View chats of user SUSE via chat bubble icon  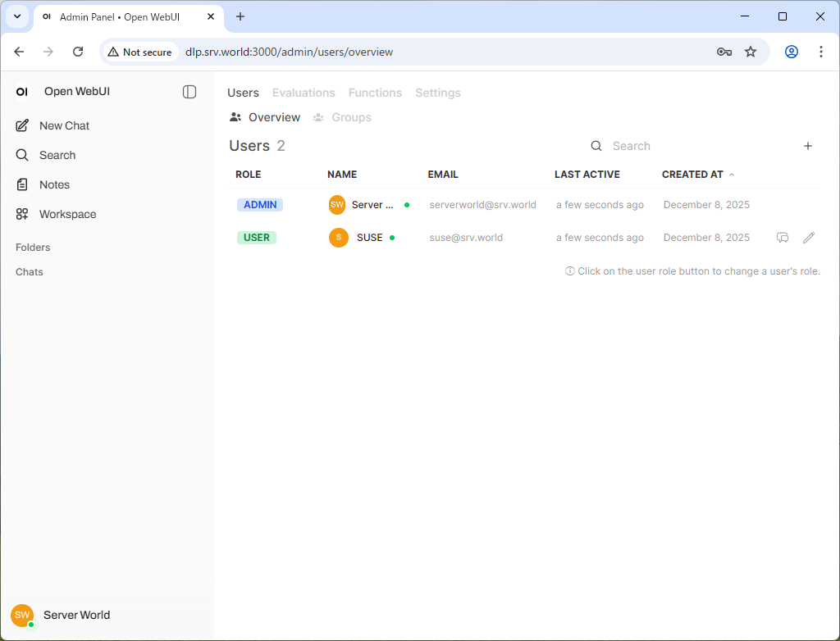[x=782, y=237]
